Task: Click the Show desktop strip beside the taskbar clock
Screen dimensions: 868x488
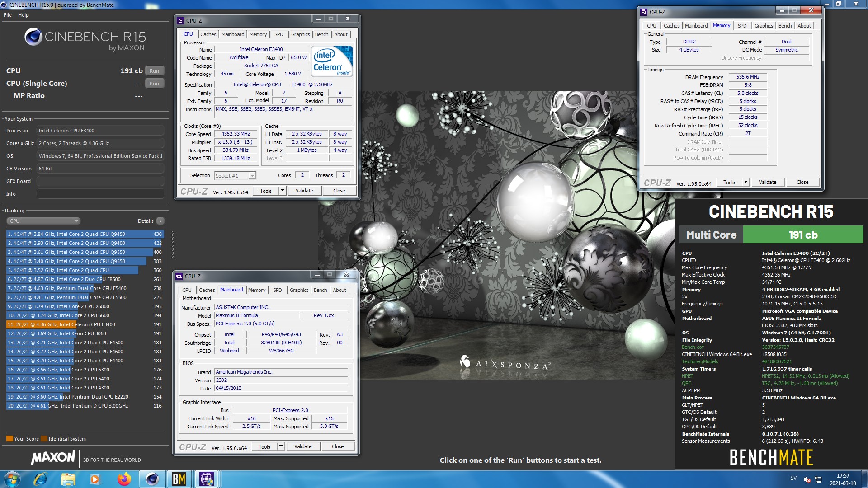Action: point(864,479)
